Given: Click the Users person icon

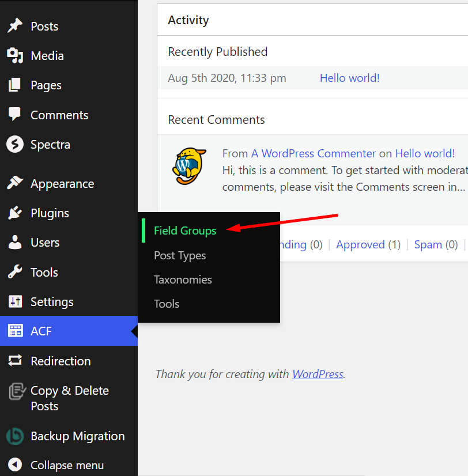Looking at the screenshot, I should tap(14, 243).
